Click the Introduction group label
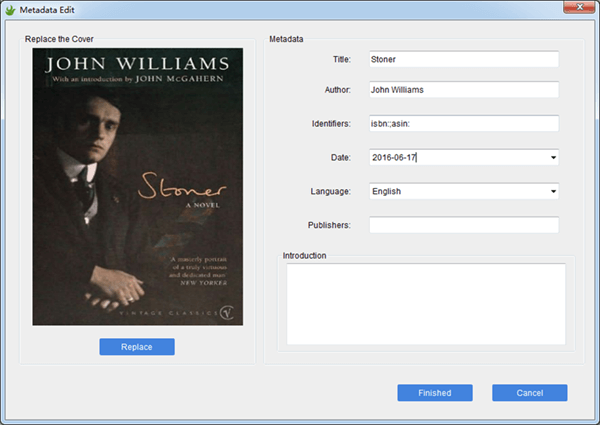The height and width of the screenshot is (425, 600). [305, 256]
